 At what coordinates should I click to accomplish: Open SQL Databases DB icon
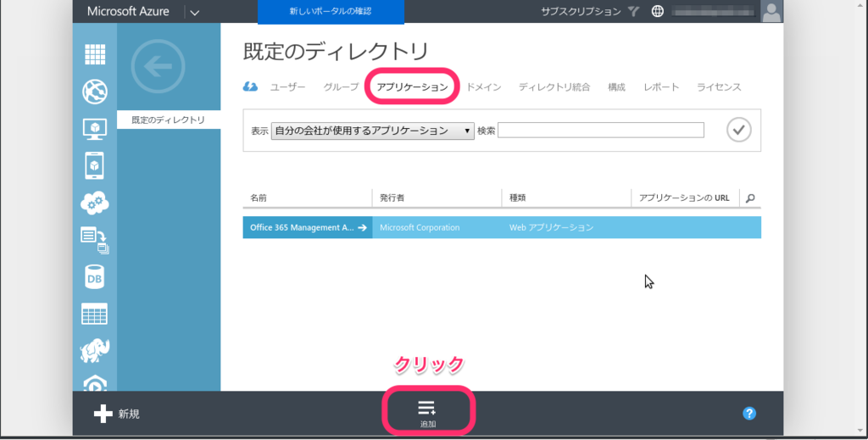tap(95, 276)
